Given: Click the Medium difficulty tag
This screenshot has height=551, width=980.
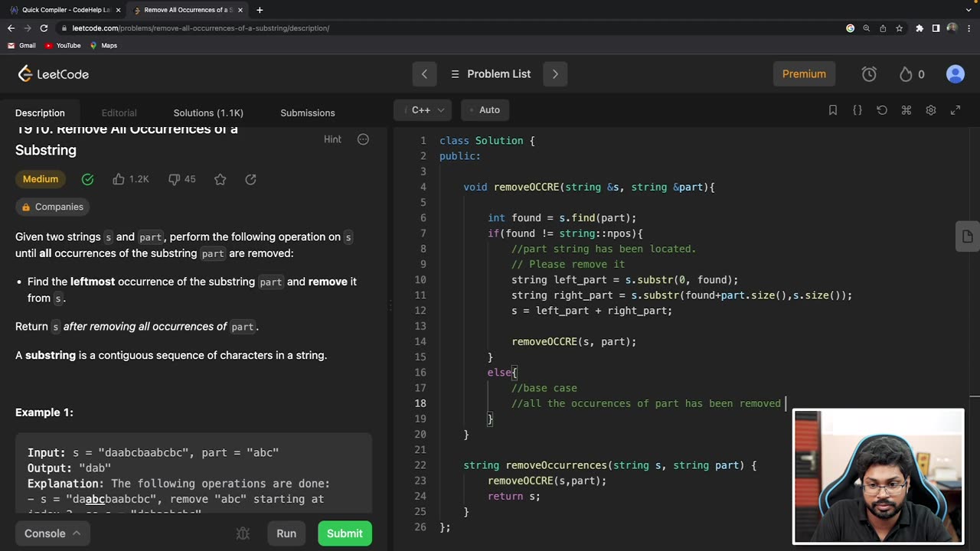Looking at the screenshot, I should tap(41, 179).
